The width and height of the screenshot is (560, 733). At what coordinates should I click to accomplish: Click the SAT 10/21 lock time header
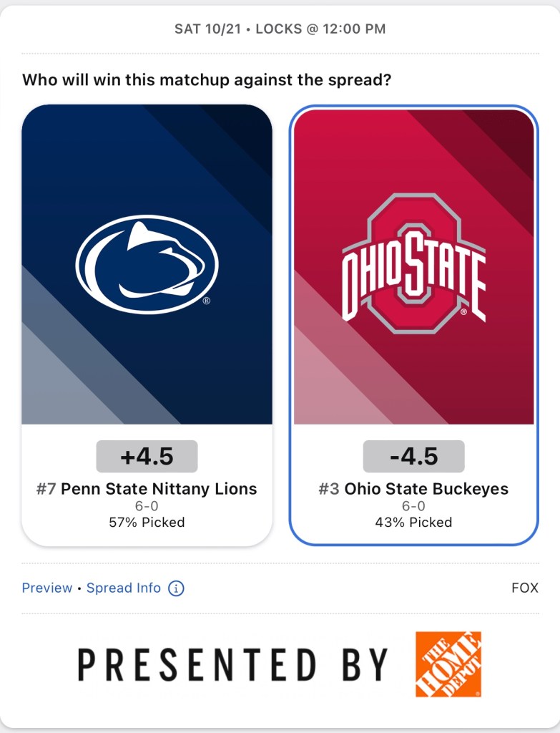click(x=280, y=29)
